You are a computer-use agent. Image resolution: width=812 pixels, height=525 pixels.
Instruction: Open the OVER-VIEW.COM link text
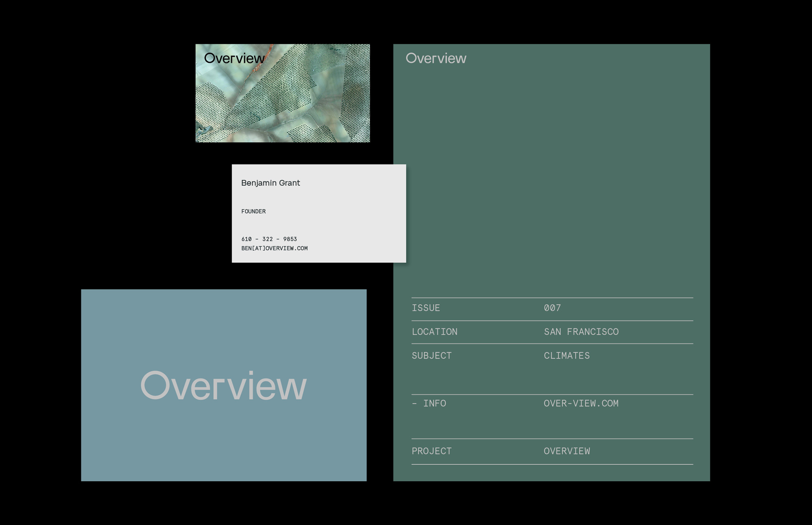(x=581, y=403)
